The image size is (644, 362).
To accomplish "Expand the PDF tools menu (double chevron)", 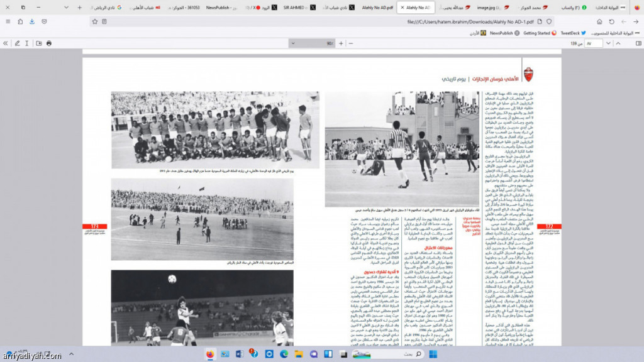I will pos(6,43).
